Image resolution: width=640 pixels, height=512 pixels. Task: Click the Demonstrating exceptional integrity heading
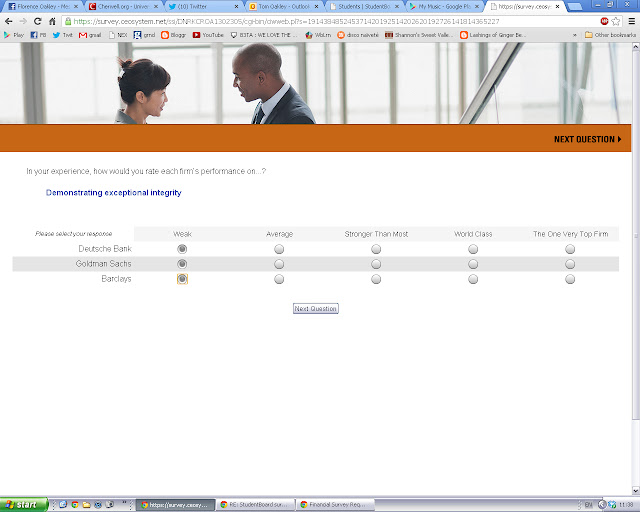(x=113, y=193)
